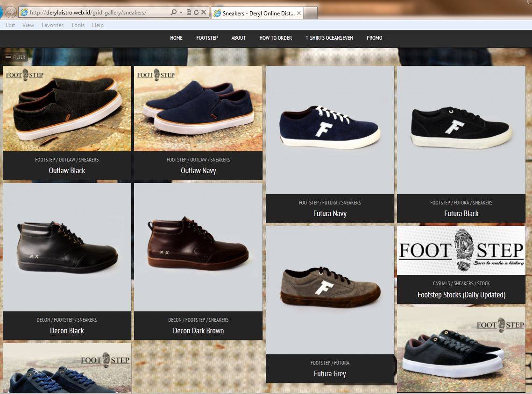The image size is (532, 394).
Task: Open the Favorites menu
Action: (x=53, y=25)
